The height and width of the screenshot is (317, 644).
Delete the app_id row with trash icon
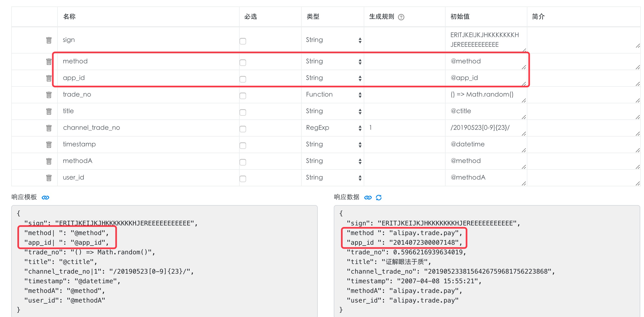click(49, 78)
